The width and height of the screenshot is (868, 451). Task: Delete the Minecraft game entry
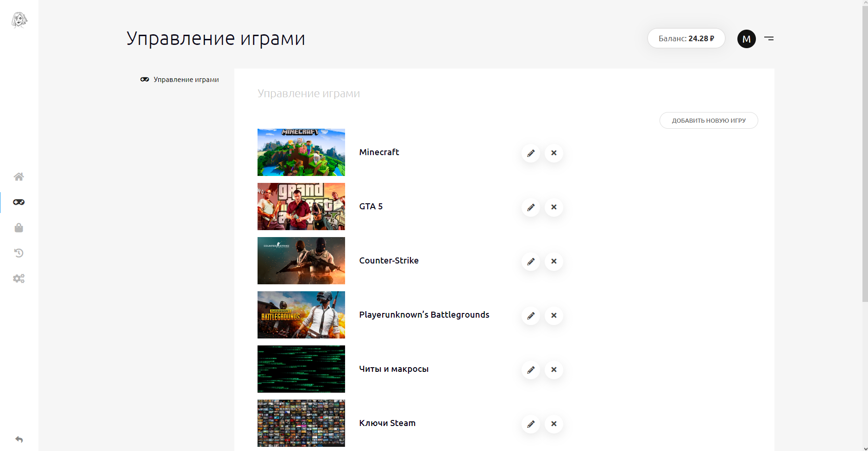point(554,153)
